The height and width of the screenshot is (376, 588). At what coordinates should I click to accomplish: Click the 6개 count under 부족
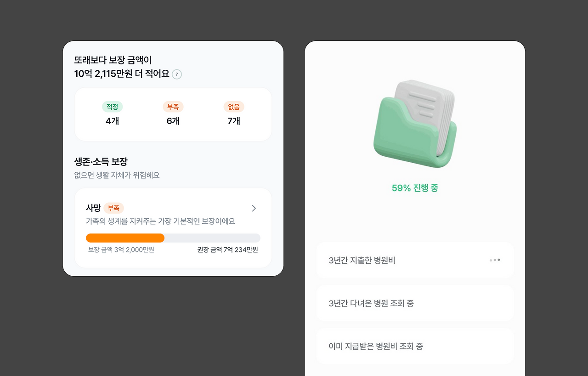pos(173,121)
